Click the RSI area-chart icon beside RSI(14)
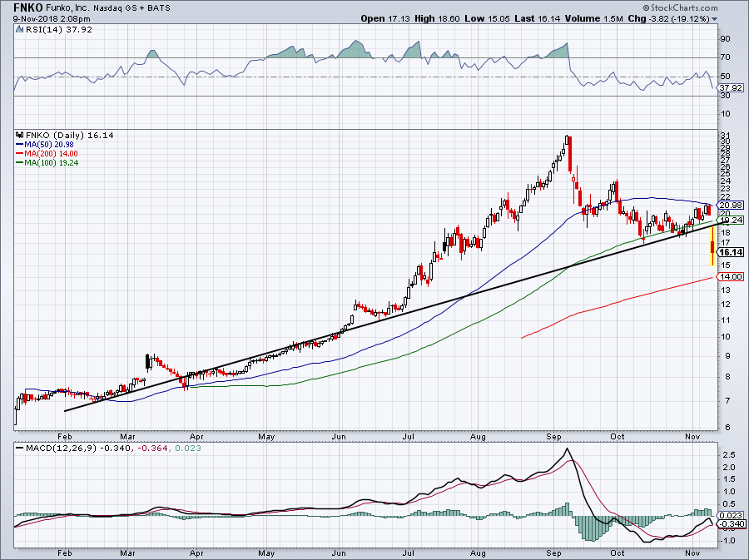 click(x=19, y=30)
